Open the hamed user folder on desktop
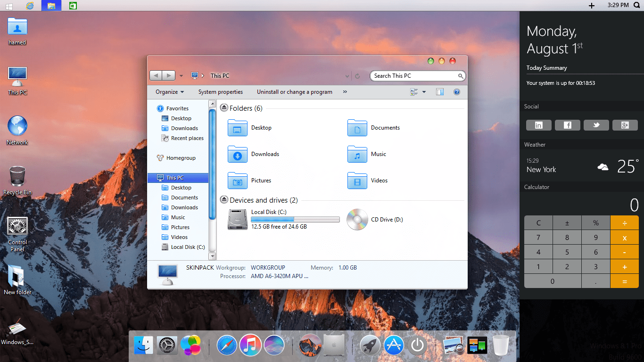This screenshot has height=362, width=644. tap(17, 31)
